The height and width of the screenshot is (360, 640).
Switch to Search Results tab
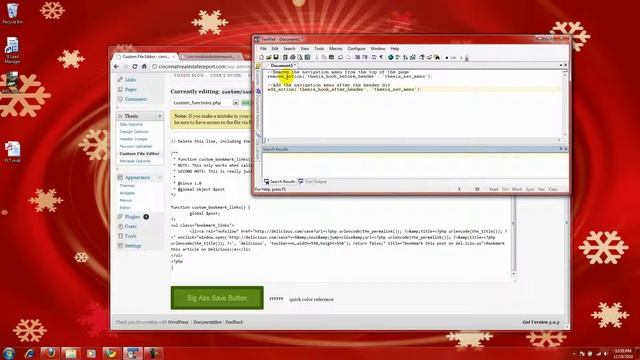click(x=279, y=182)
